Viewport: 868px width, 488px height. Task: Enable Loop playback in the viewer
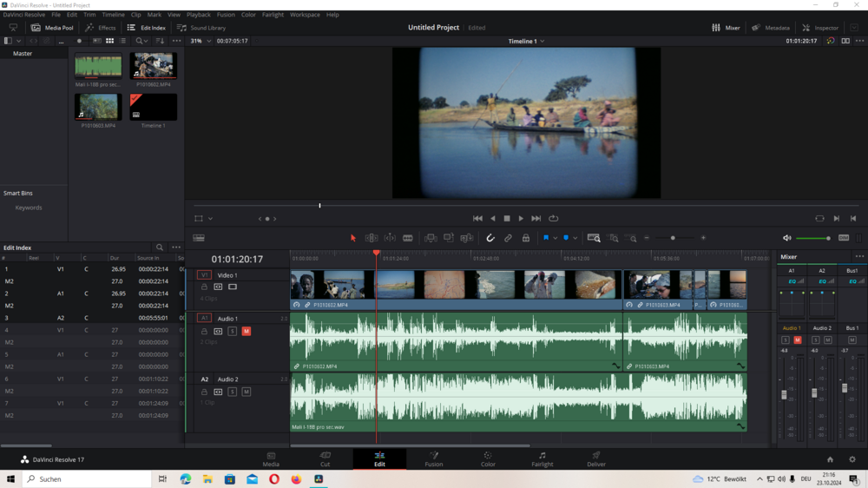[553, 219]
